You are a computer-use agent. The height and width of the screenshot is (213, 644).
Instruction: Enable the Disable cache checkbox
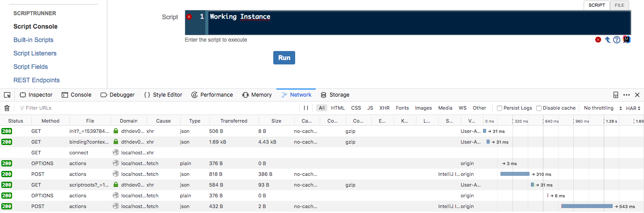[539, 108]
